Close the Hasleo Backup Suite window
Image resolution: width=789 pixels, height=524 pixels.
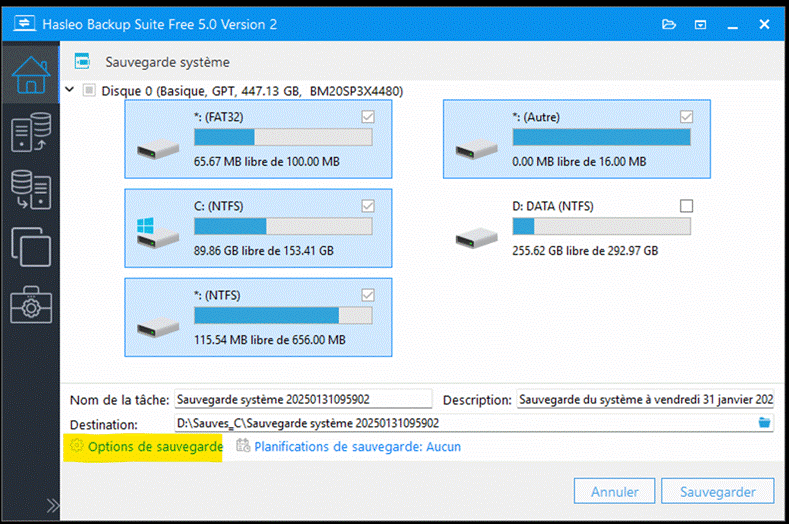(764, 24)
